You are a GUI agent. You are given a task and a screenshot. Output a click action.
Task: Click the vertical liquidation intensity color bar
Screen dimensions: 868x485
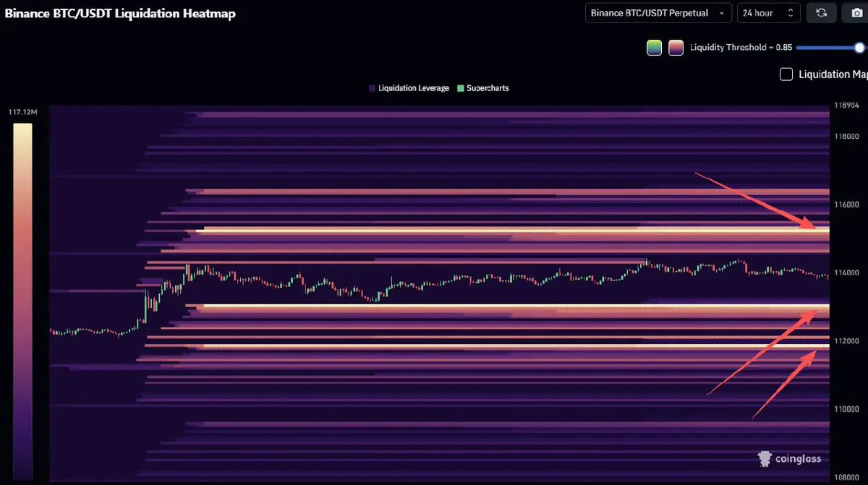pyautogui.click(x=22, y=301)
